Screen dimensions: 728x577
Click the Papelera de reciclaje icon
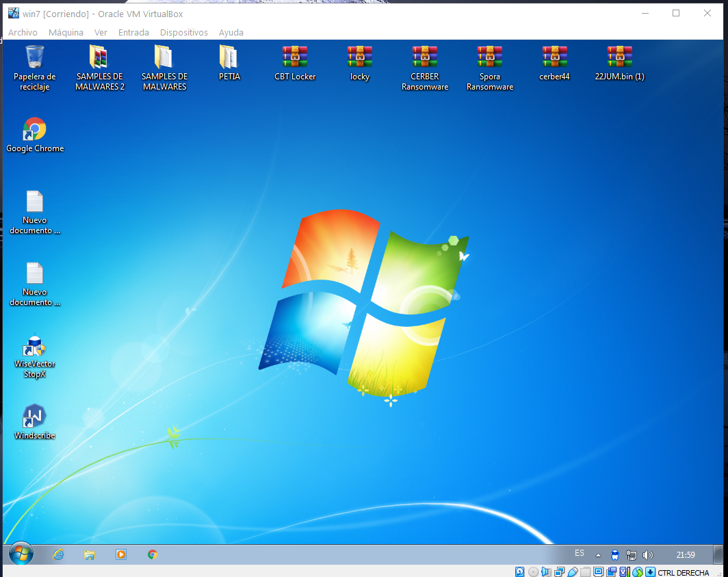pyautogui.click(x=35, y=57)
